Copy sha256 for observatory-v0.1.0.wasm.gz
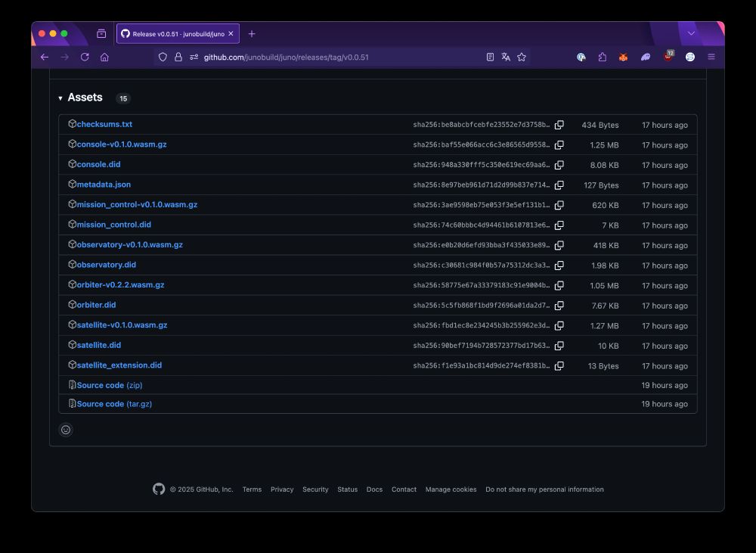 click(559, 246)
